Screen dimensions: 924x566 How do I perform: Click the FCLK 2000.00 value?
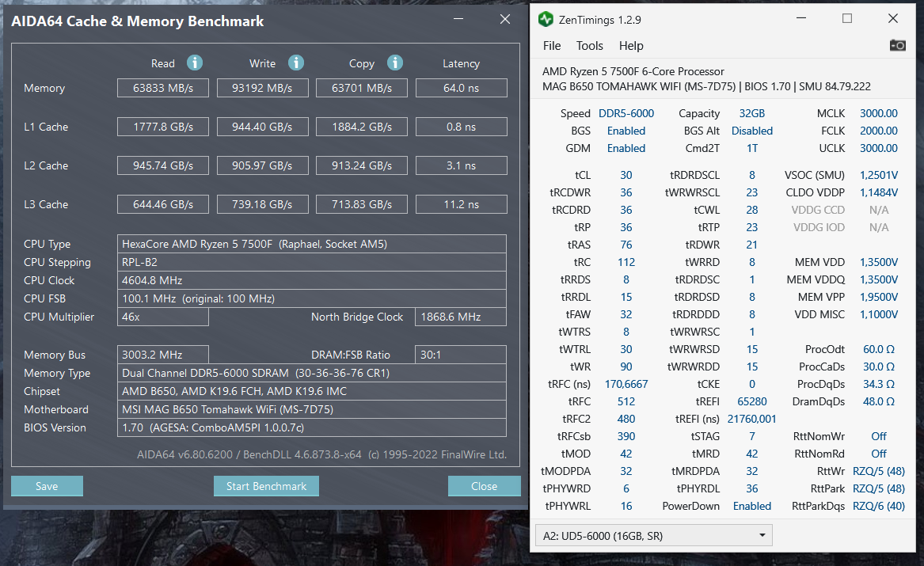(879, 131)
